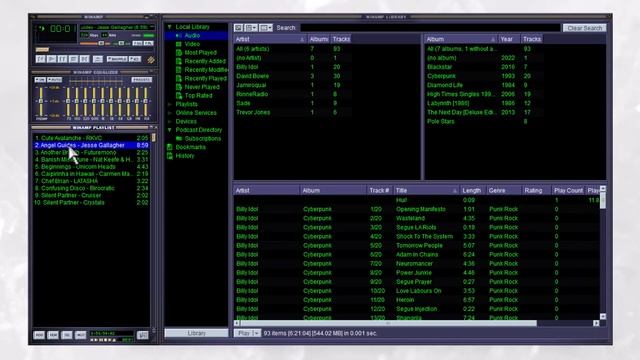This screenshot has width=640, height=360.
Task: Open the playlist REM button
Action: pyautogui.click(x=53, y=335)
